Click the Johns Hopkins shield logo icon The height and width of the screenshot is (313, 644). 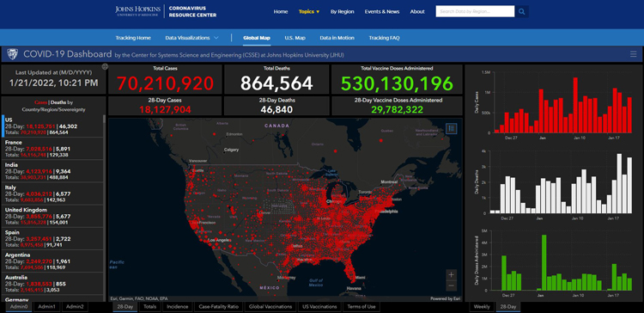13,54
